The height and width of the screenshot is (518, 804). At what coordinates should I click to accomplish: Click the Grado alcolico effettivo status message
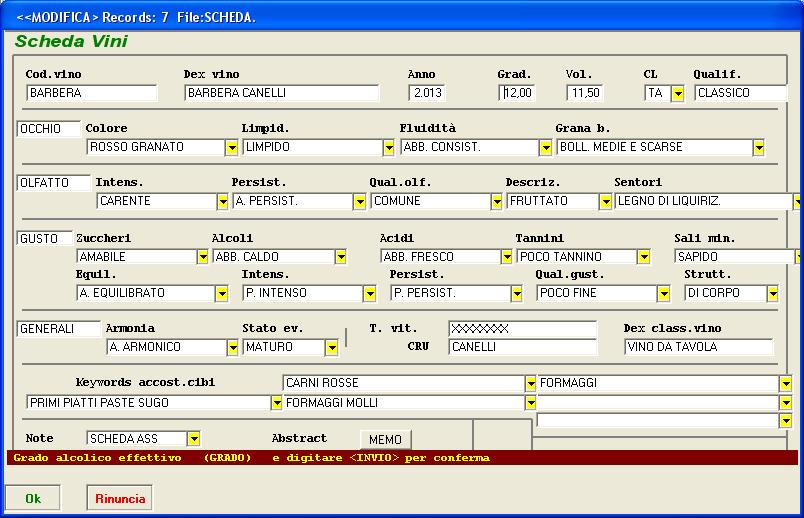(251, 457)
